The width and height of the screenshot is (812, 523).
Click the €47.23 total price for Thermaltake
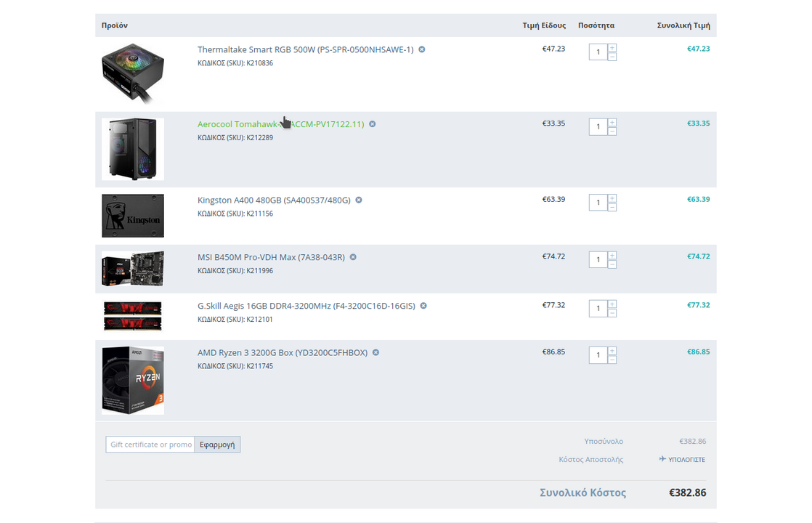point(698,49)
